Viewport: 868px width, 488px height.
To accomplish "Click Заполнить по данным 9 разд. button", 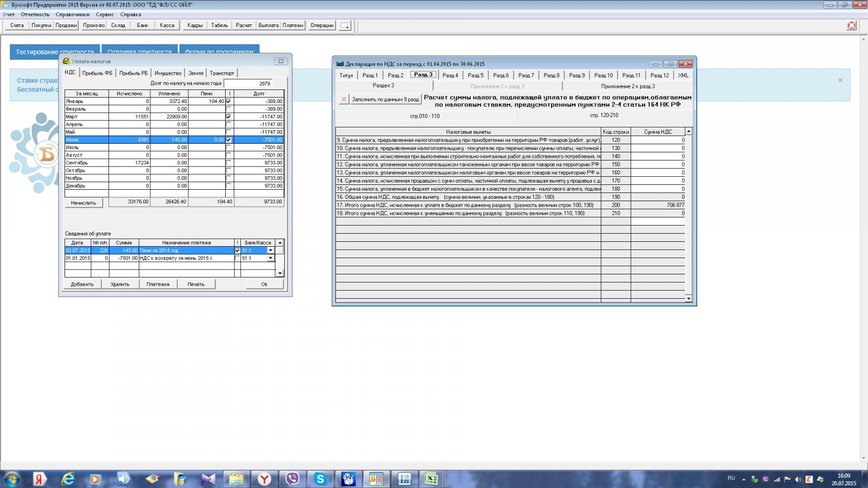I will pyautogui.click(x=385, y=99).
